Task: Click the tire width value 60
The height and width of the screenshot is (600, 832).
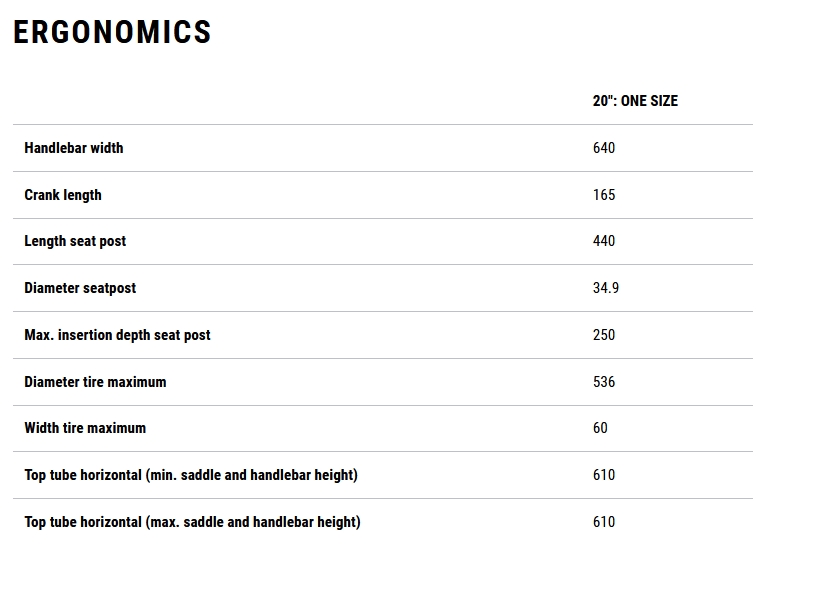Action: (600, 428)
